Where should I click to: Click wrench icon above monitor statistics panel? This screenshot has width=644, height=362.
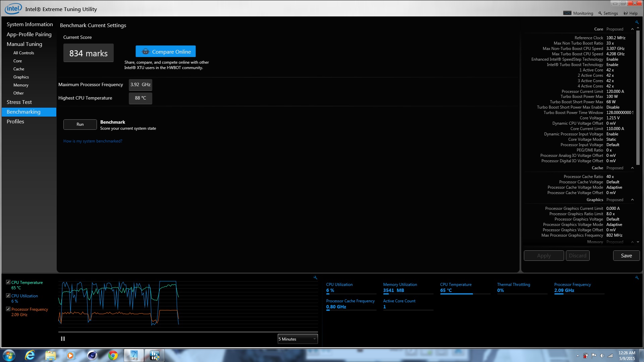click(637, 278)
